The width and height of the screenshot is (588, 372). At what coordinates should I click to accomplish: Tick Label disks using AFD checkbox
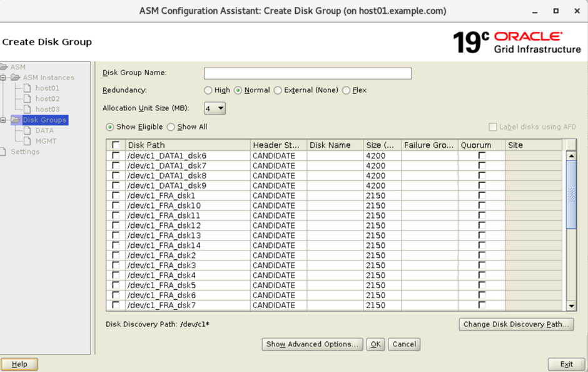[493, 127]
